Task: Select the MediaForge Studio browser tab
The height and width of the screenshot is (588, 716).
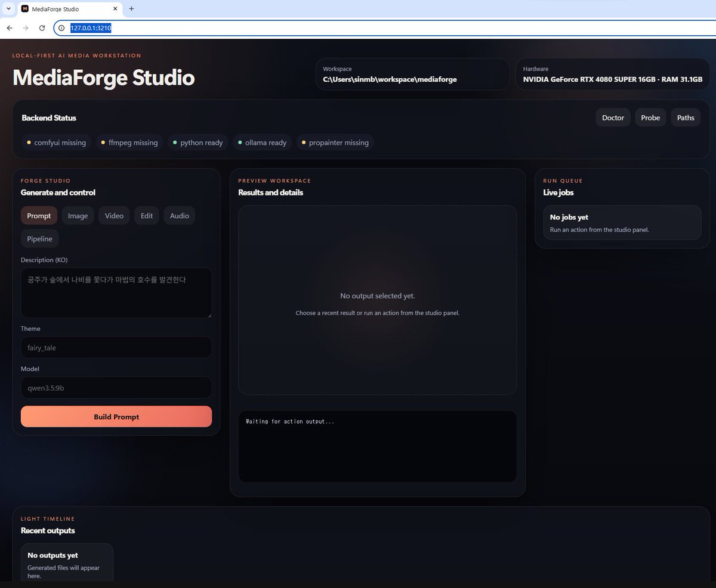Action: (x=70, y=9)
